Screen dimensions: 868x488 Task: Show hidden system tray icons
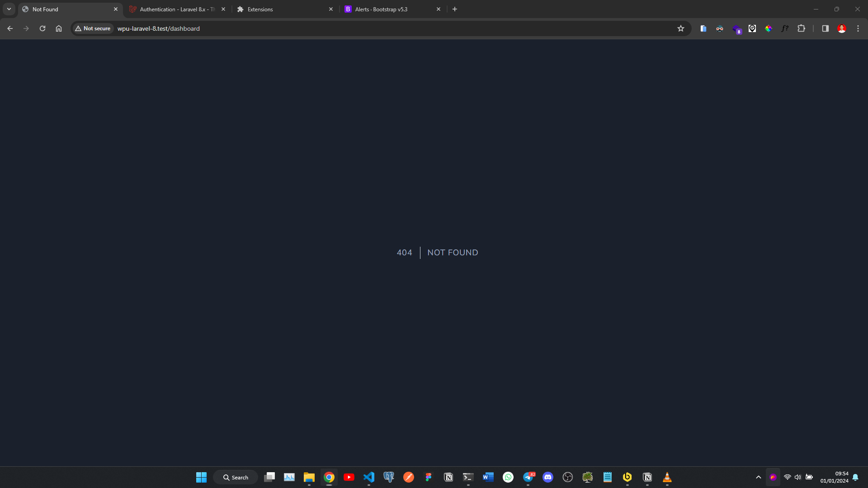pos(759,477)
